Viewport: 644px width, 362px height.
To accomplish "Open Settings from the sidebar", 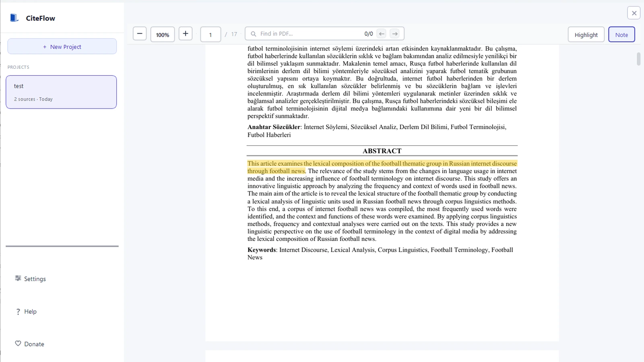I will [x=30, y=279].
